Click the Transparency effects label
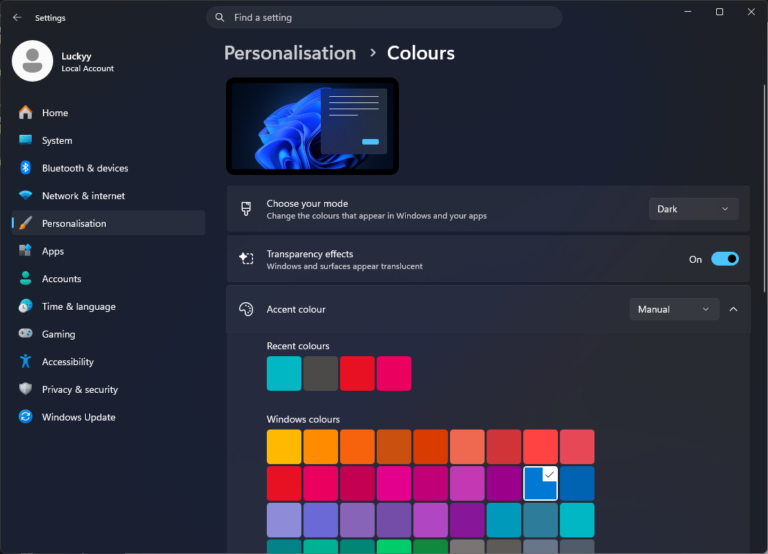768x554 pixels. pos(310,254)
